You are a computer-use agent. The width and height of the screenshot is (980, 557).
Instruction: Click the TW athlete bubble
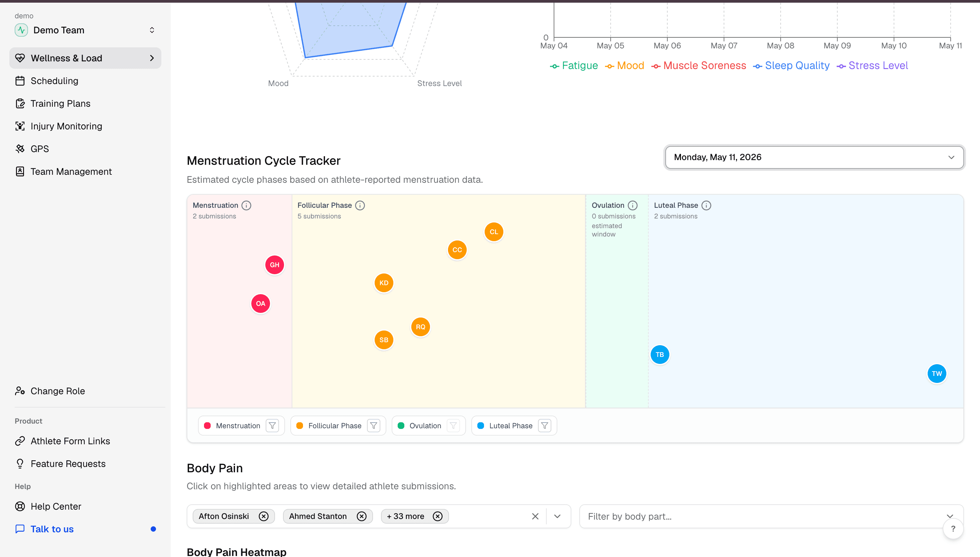coord(937,374)
